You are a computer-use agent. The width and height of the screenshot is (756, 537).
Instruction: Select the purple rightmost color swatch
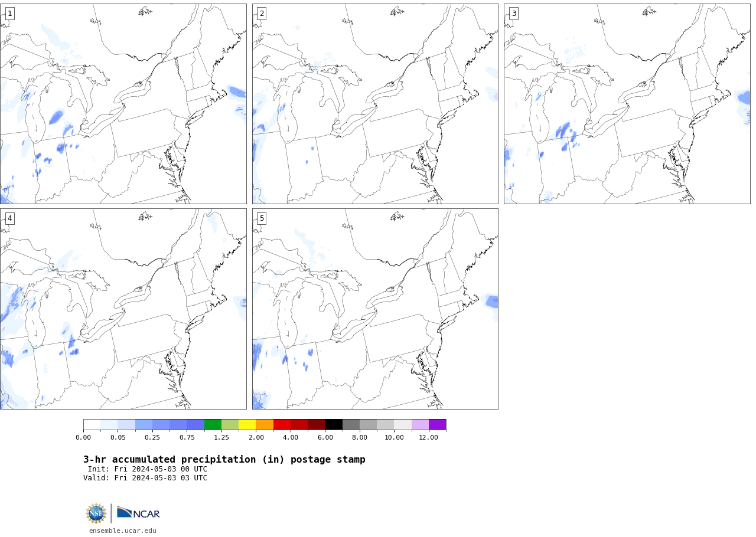(438, 425)
